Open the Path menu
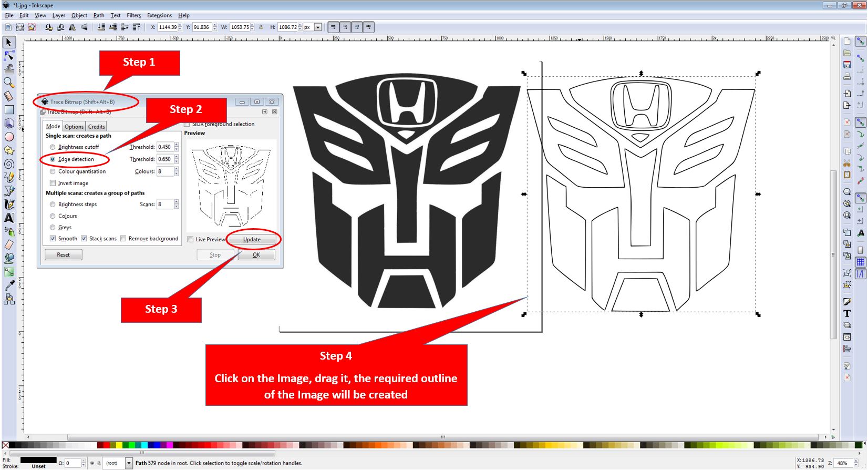The height and width of the screenshot is (470, 868). coord(99,16)
